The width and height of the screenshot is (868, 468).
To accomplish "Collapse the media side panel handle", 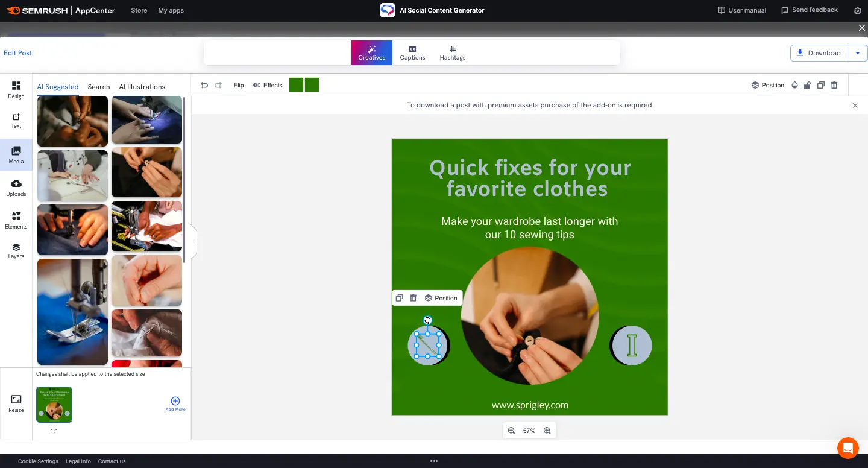I will click(194, 241).
